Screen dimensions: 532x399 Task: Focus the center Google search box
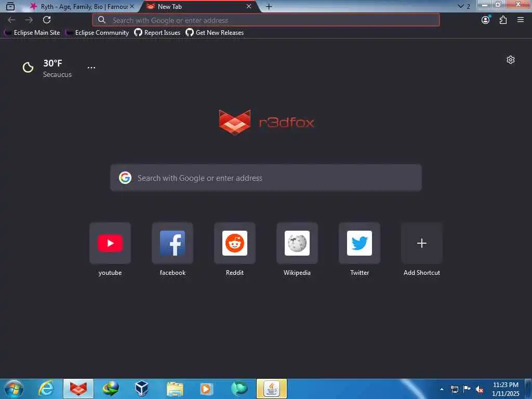266,178
